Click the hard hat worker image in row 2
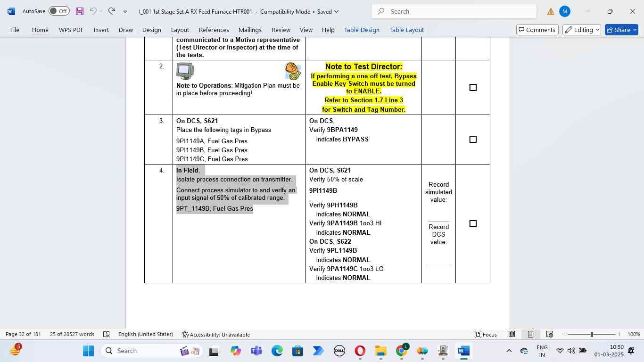 pos(293,71)
